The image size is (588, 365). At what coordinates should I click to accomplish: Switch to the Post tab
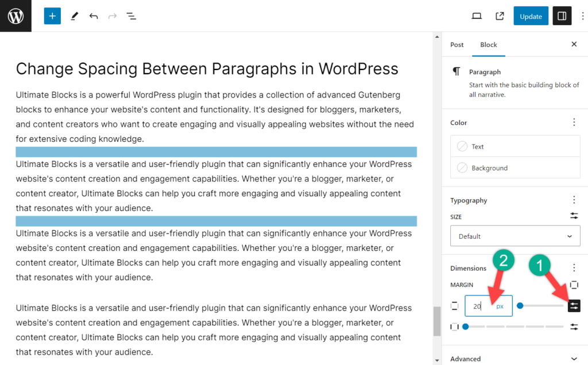point(457,44)
